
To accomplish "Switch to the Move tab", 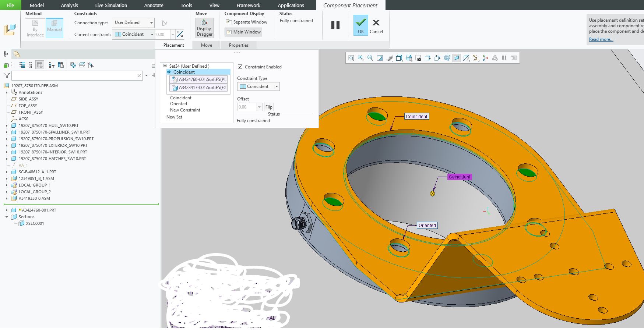I will click(x=206, y=45).
